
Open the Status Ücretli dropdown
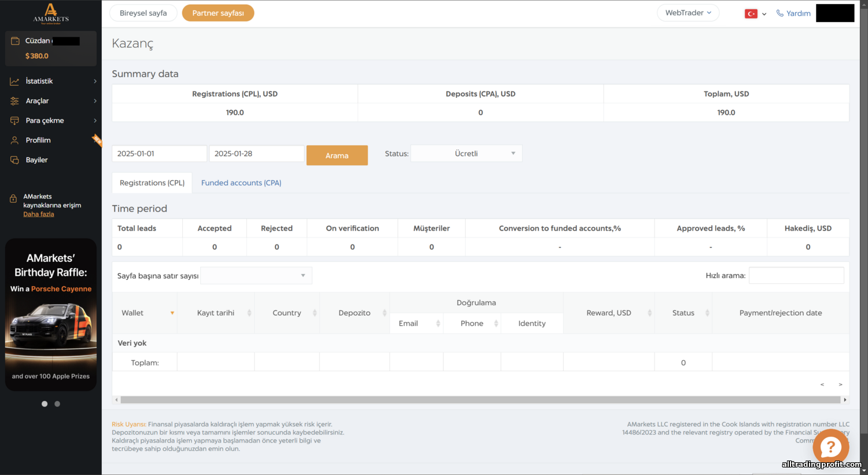[x=466, y=154]
